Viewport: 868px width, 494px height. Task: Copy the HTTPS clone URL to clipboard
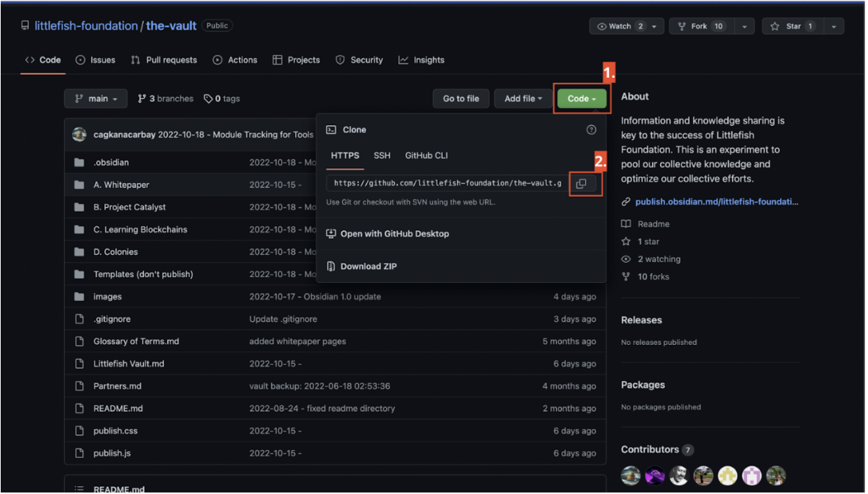581,184
